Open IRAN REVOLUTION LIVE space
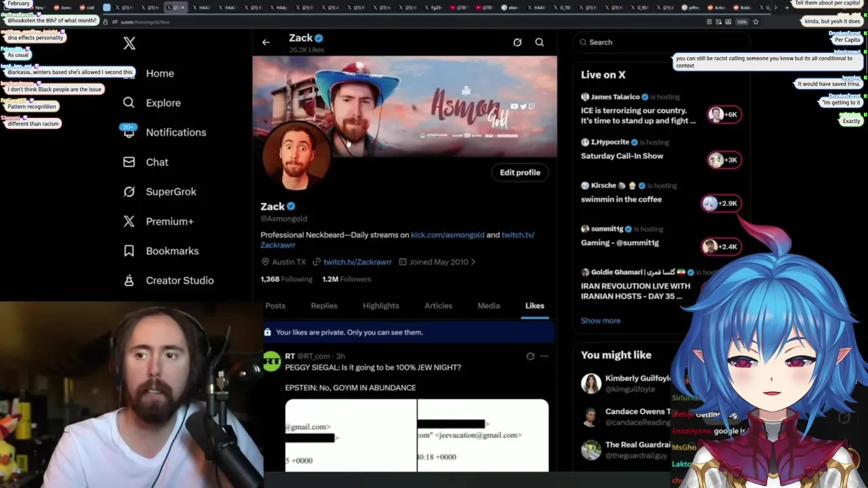This screenshot has width=868, height=488. (635, 291)
